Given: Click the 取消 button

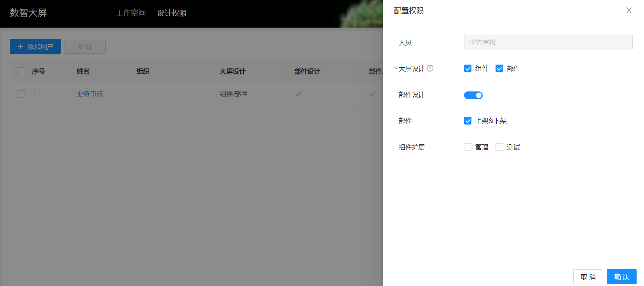Looking at the screenshot, I should [x=588, y=277].
